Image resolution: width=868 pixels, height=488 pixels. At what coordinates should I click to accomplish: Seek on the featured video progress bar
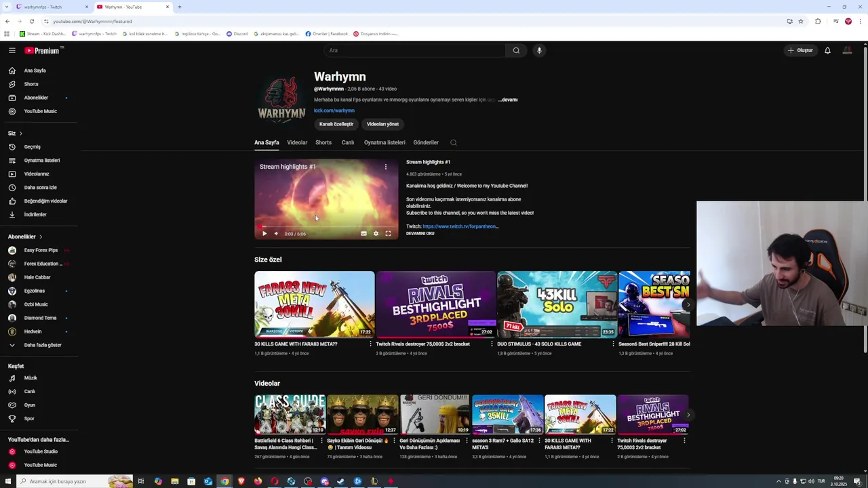click(x=326, y=227)
